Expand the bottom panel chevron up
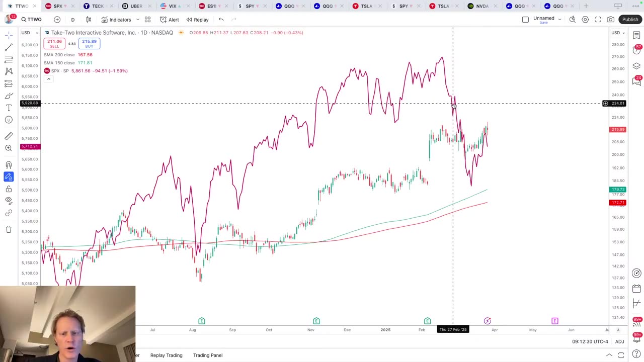Viewport: 644px width, 362px height. pyautogui.click(x=609, y=355)
